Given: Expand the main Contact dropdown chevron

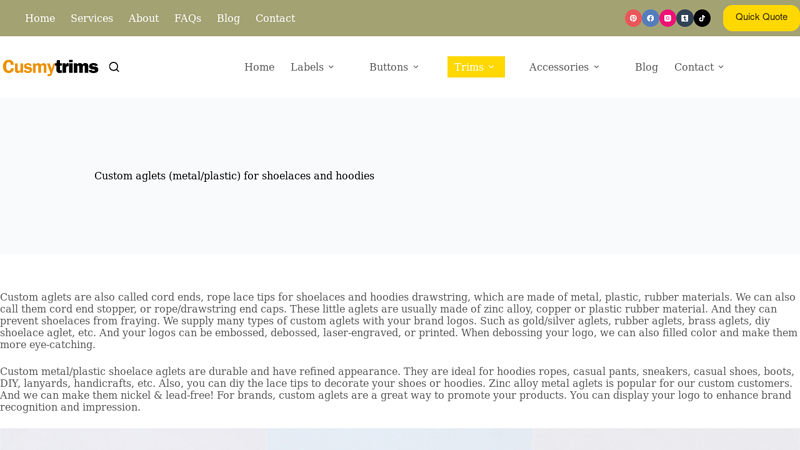Looking at the screenshot, I should click(x=721, y=67).
